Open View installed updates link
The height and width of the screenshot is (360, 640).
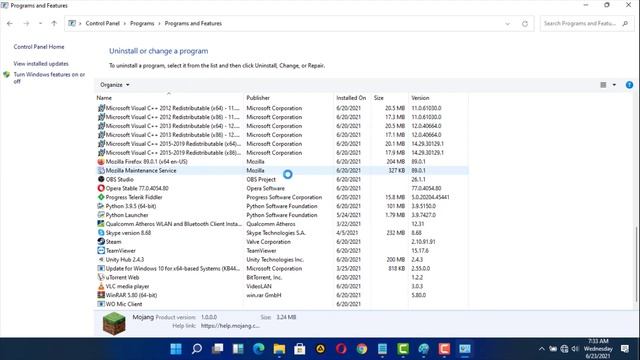[x=41, y=64]
